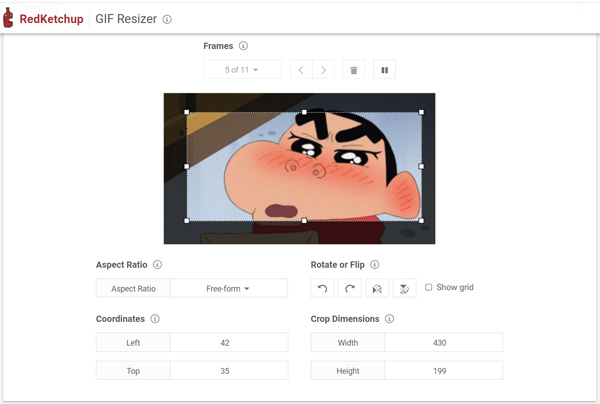The height and width of the screenshot is (404, 600).
Task: Go to the next frame
Action: (323, 70)
